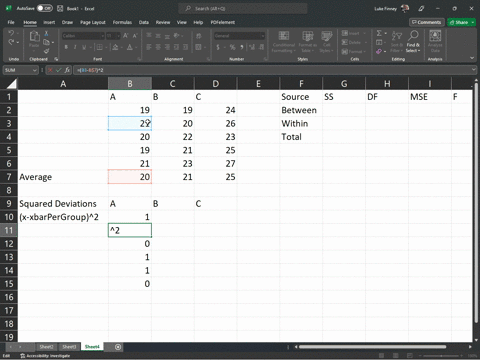Click the Comments button
This screenshot has height=360, width=480.
427,22
